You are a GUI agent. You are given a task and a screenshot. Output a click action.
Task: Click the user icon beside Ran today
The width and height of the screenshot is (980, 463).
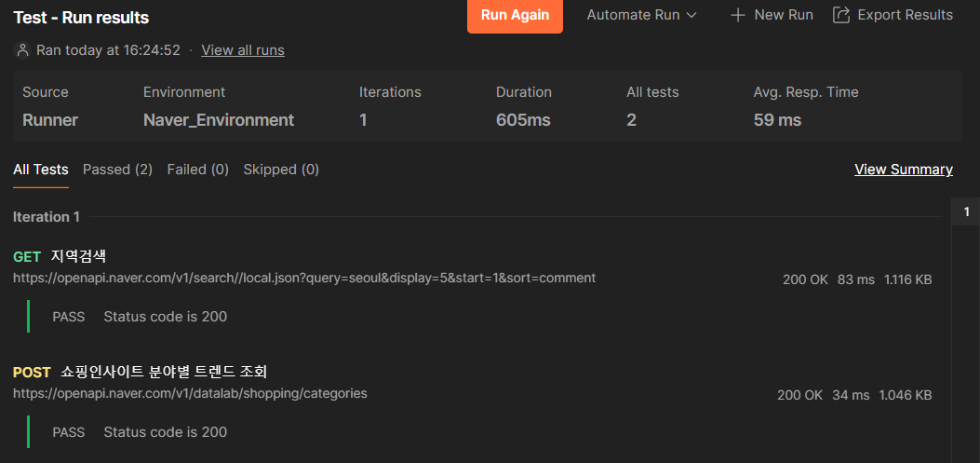[22, 50]
